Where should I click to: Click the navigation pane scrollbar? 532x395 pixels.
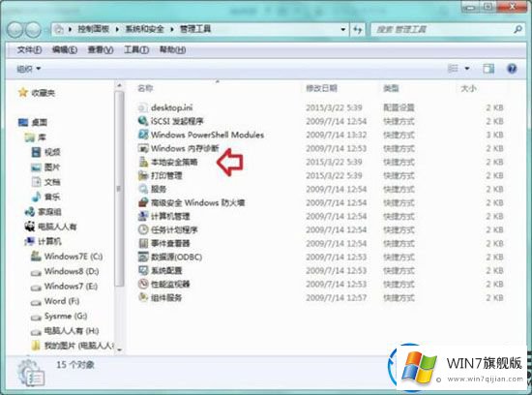coord(119,189)
